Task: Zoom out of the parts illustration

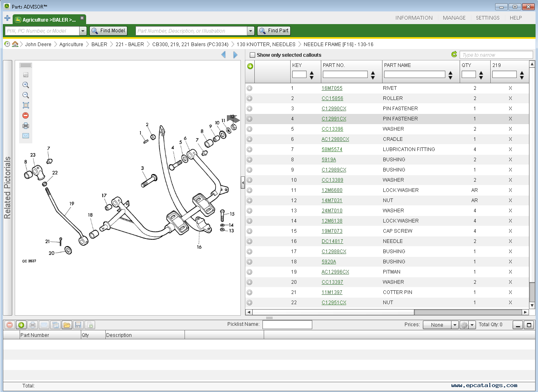Action: point(26,95)
